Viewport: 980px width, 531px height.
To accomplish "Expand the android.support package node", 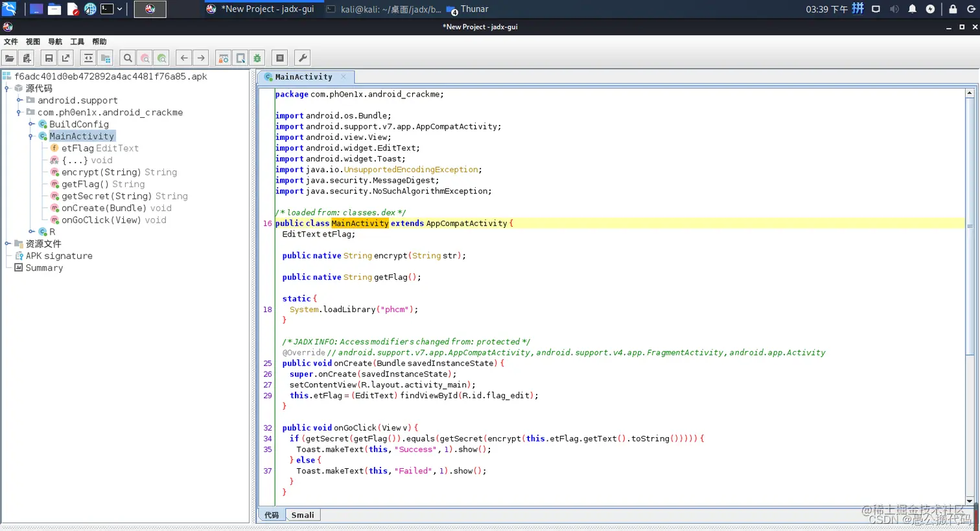I will (19, 100).
